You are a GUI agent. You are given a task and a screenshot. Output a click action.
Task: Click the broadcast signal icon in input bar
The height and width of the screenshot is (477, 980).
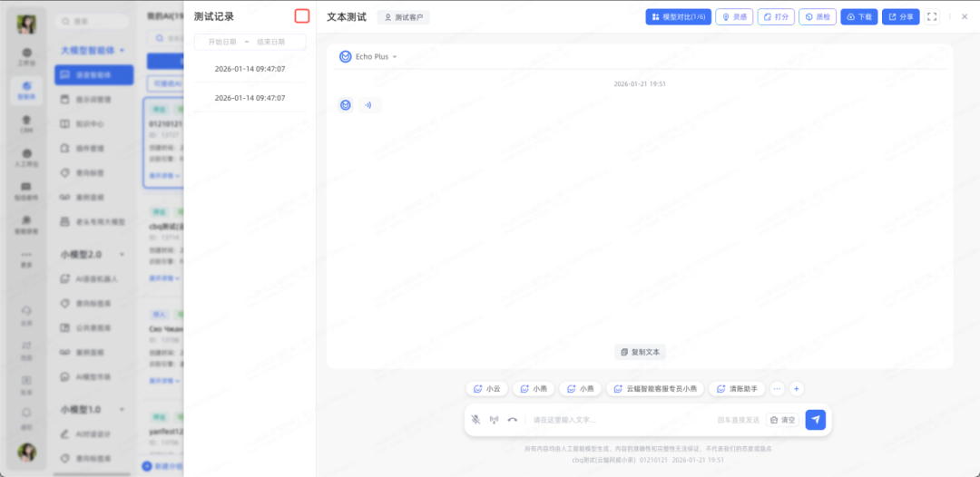pyautogui.click(x=495, y=420)
